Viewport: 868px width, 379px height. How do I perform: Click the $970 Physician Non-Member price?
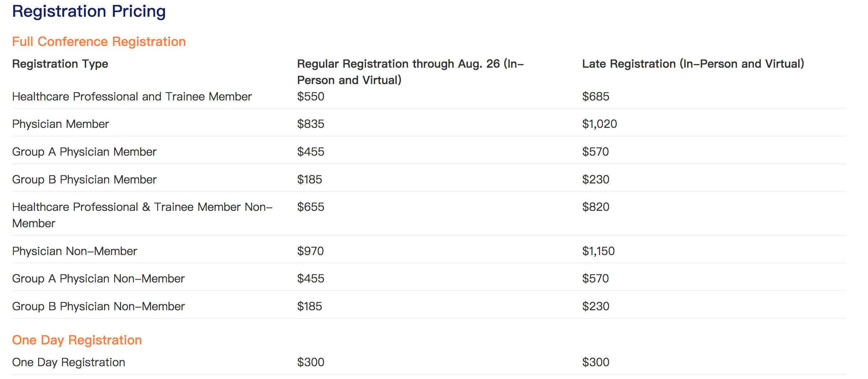click(310, 251)
